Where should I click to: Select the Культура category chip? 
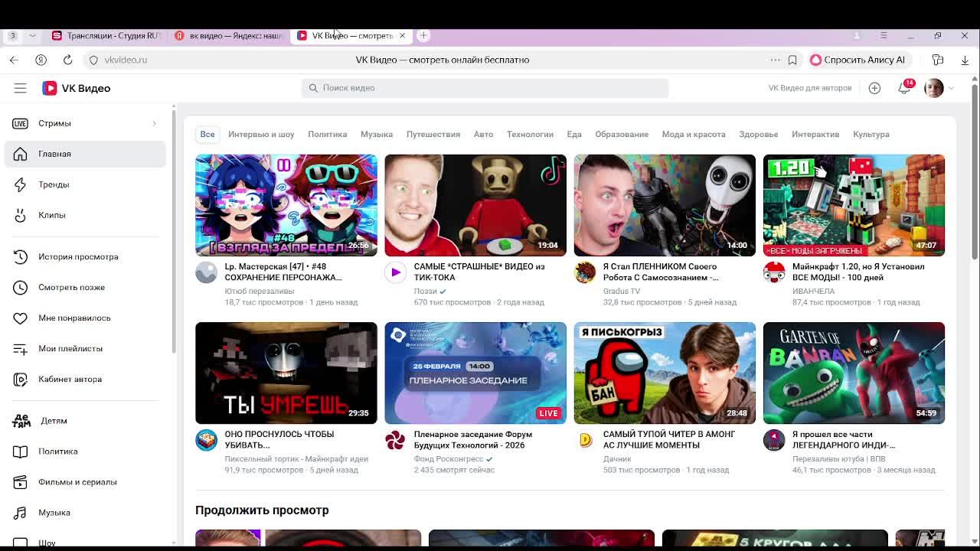point(871,134)
